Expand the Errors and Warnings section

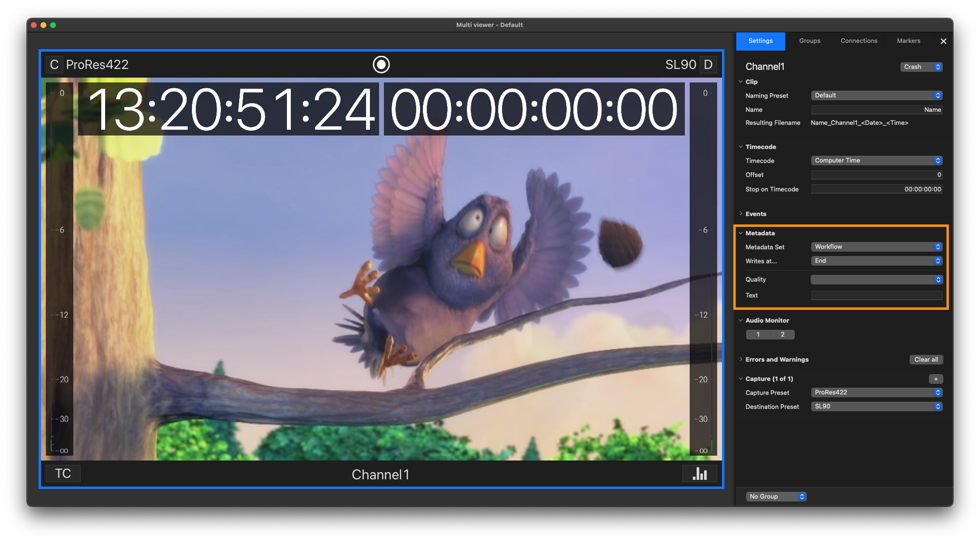click(x=741, y=359)
